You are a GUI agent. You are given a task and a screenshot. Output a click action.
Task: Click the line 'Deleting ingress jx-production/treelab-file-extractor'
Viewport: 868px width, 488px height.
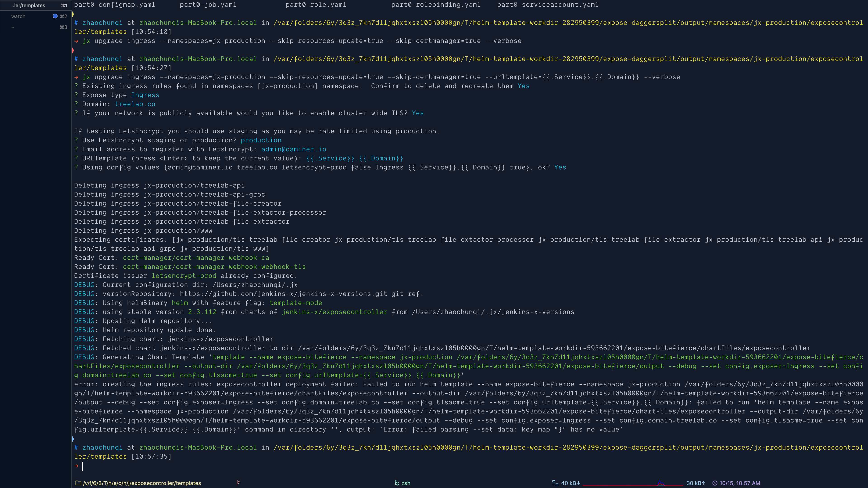click(182, 221)
